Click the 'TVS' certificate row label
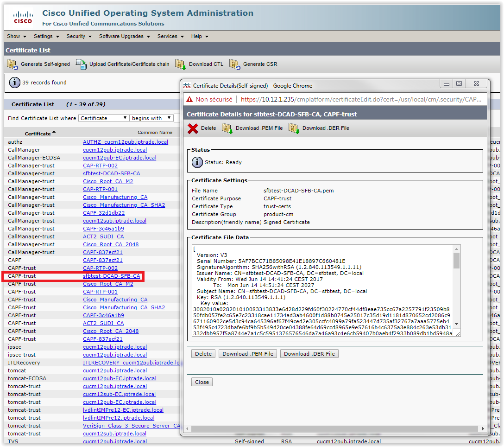The width and height of the screenshot is (504, 447). 13,441
